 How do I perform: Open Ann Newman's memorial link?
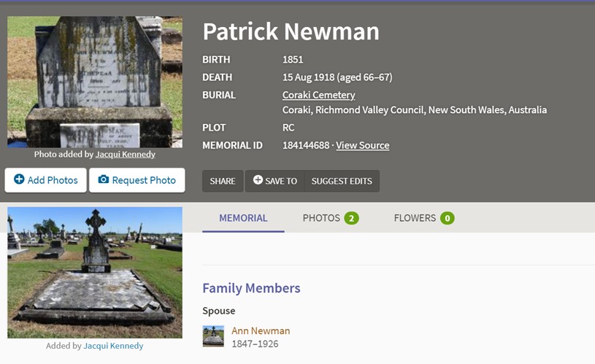pyautogui.click(x=261, y=330)
